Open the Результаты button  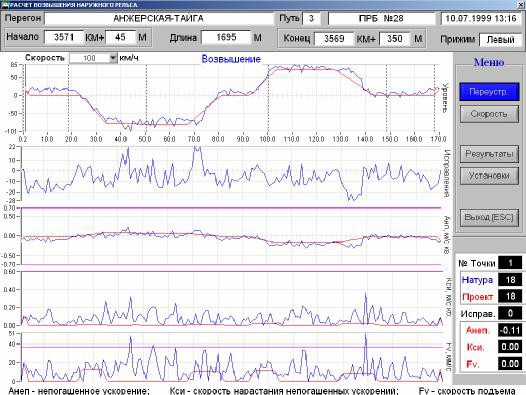pyautogui.click(x=489, y=154)
